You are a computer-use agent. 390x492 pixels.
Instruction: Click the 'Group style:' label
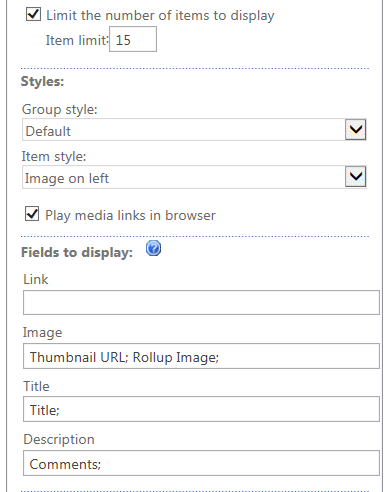tap(60, 109)
